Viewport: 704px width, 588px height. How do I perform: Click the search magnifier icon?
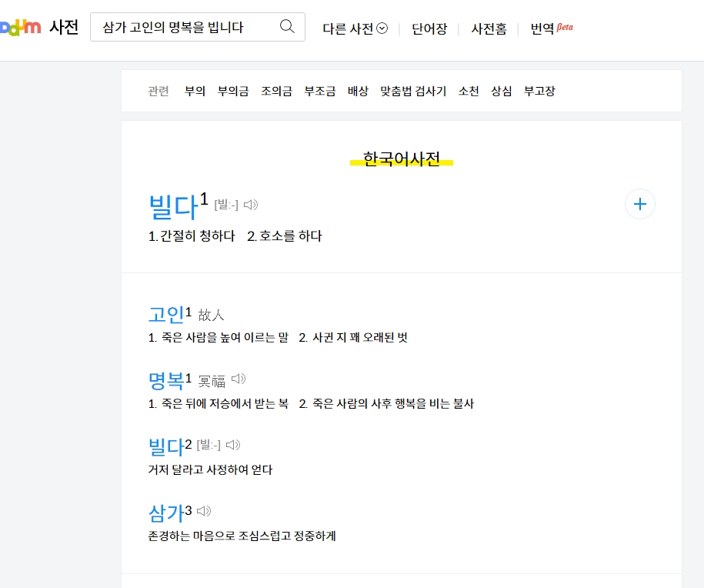pos(286,26)
